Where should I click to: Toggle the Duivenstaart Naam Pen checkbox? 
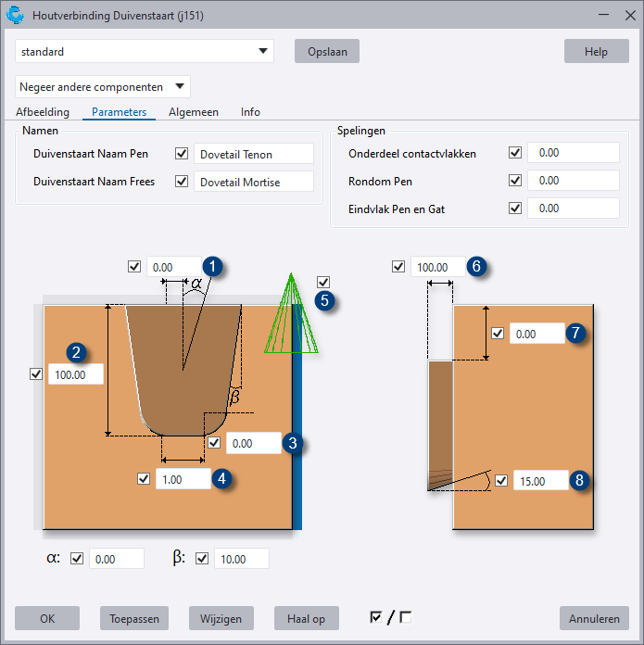coord(182,154)
